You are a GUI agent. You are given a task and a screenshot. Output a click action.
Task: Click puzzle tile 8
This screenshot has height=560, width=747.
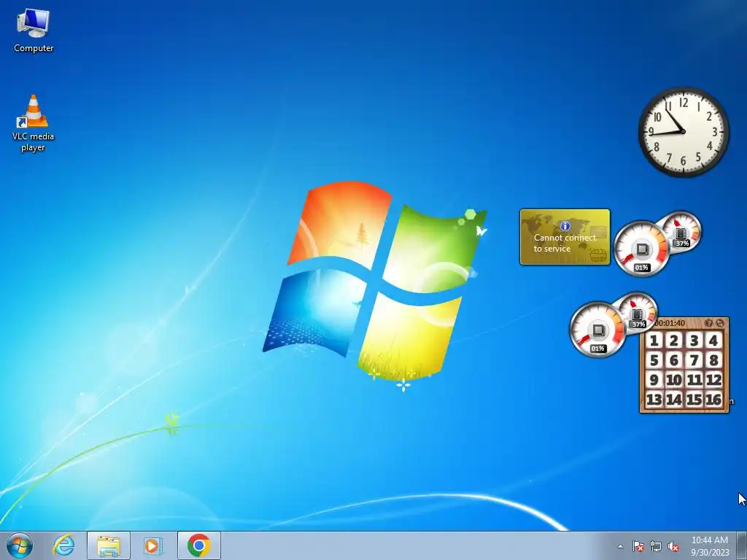pos(713,360)
